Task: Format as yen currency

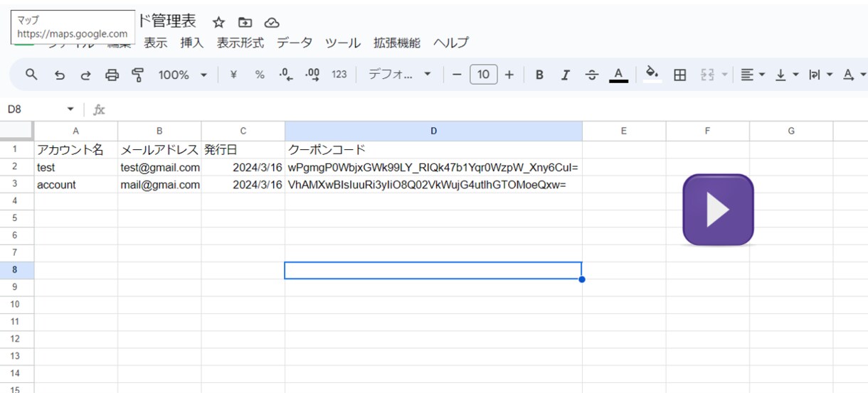Action: pos(233,75)
